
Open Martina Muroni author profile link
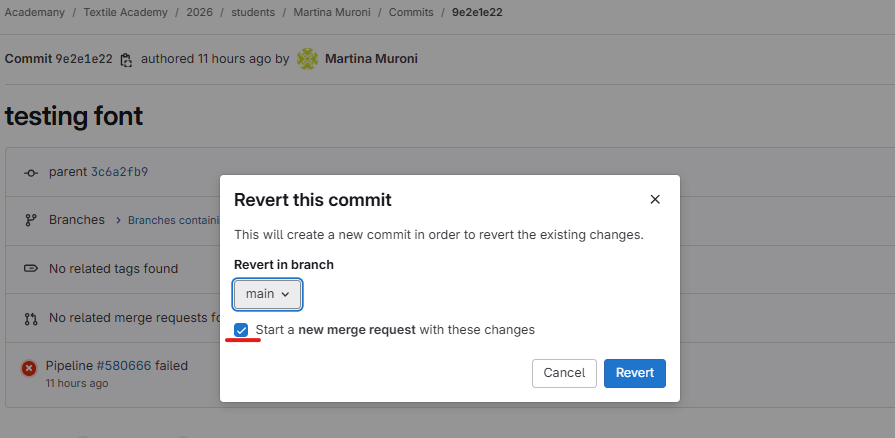coord(371,59)
